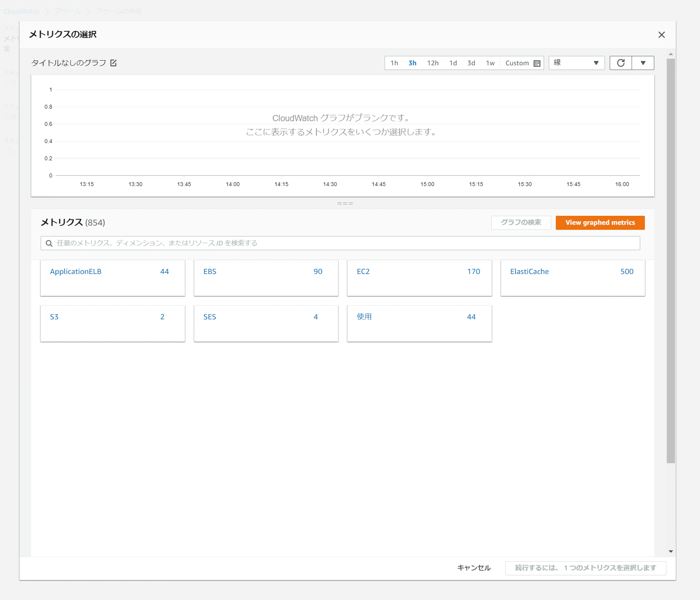Open the EC2 namespace card

[419, 278]
